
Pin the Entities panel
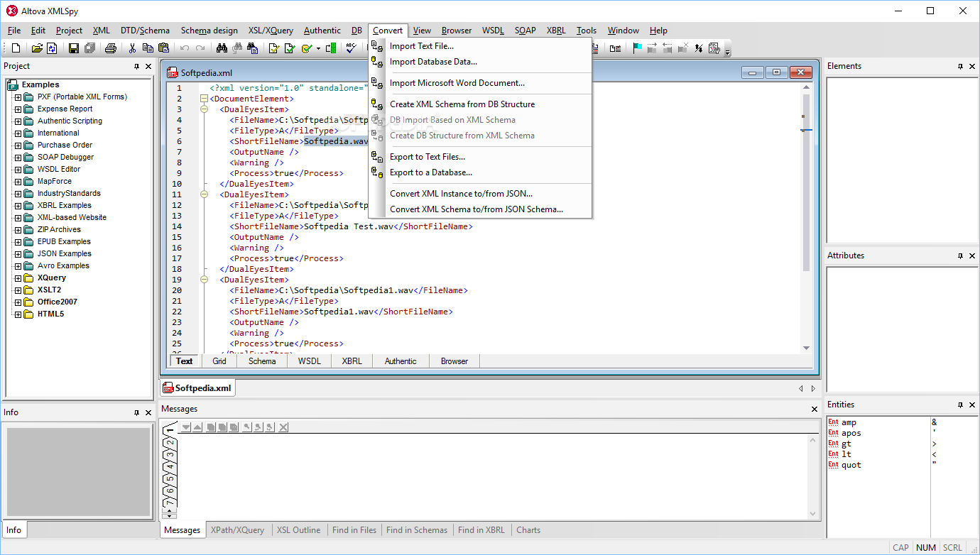[960, 405]
